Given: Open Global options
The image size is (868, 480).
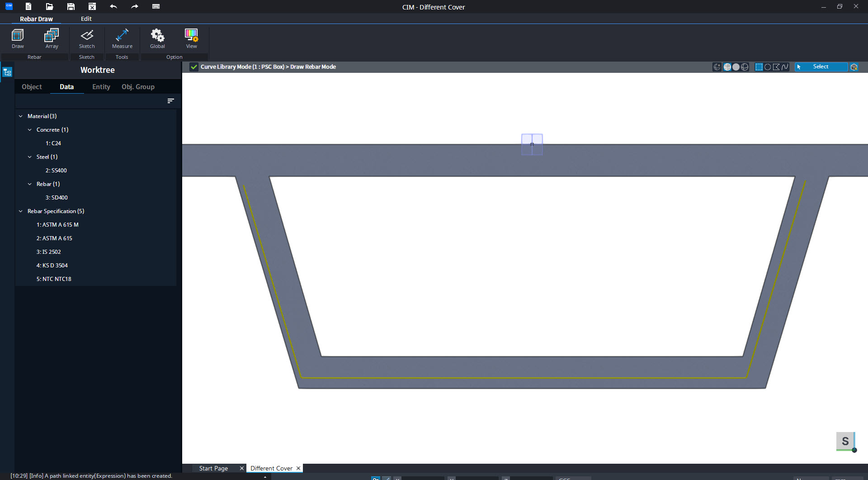Looking at the screenshot, I should pyautogui.click(x=157, y=38).
